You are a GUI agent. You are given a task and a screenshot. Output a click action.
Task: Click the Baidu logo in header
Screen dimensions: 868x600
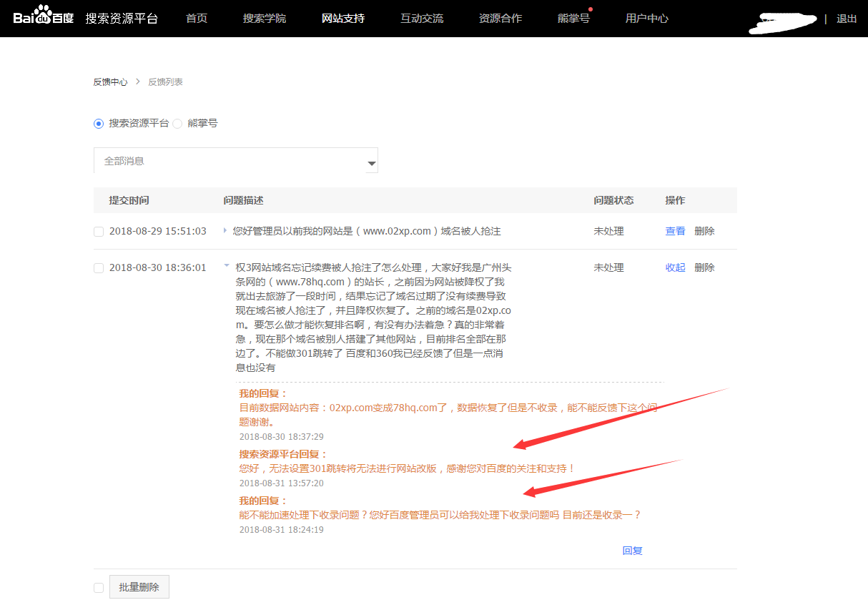point(43,18)
